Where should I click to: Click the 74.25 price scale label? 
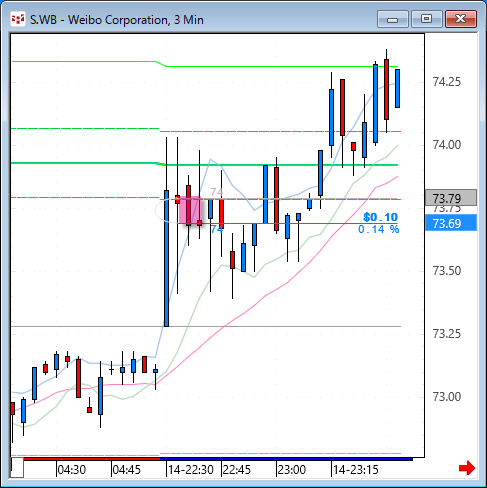(x=447, y=82)
